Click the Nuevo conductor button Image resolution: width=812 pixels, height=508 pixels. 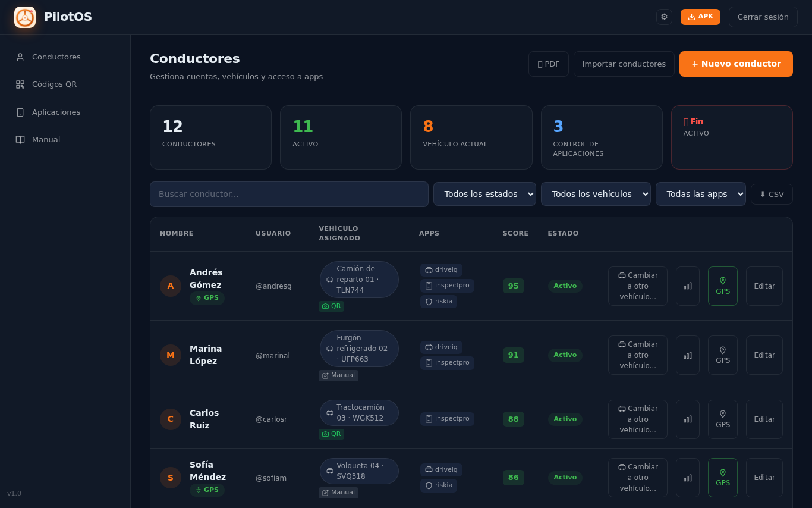coord(736,64)
